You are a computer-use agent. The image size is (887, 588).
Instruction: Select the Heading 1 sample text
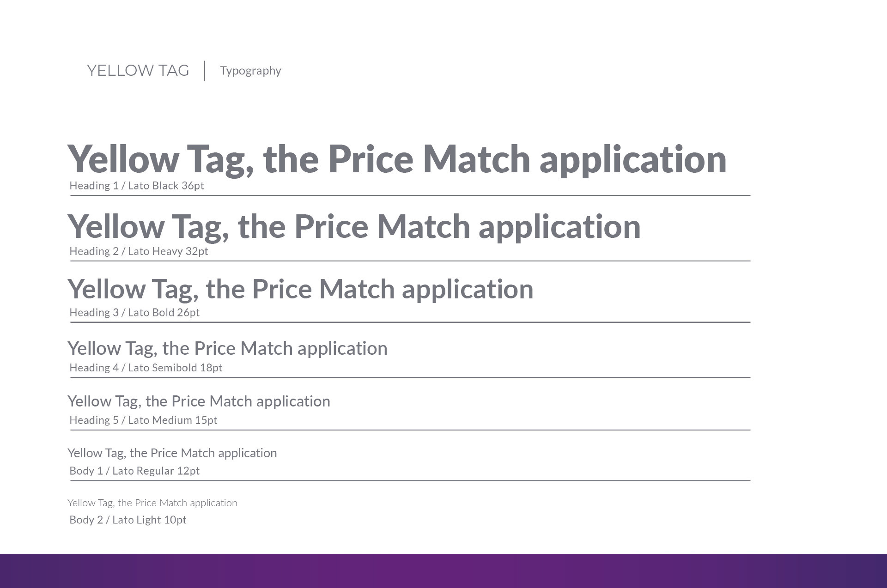(x=397, y=160)
